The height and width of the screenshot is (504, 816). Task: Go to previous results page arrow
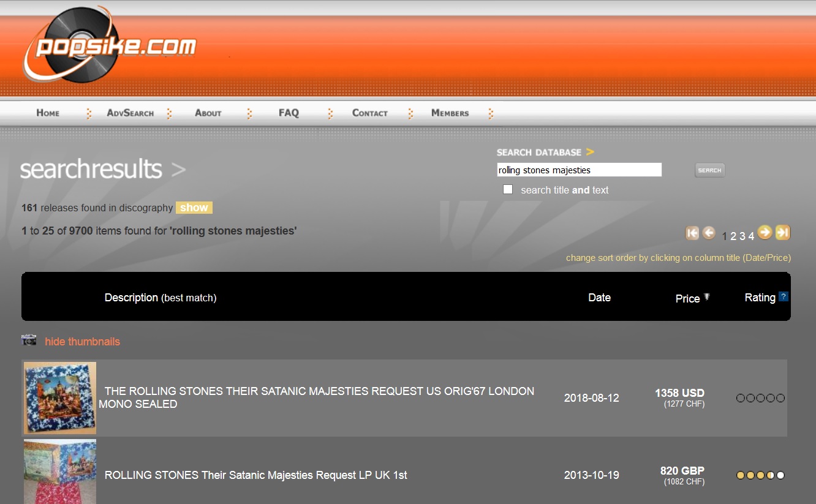709,233
